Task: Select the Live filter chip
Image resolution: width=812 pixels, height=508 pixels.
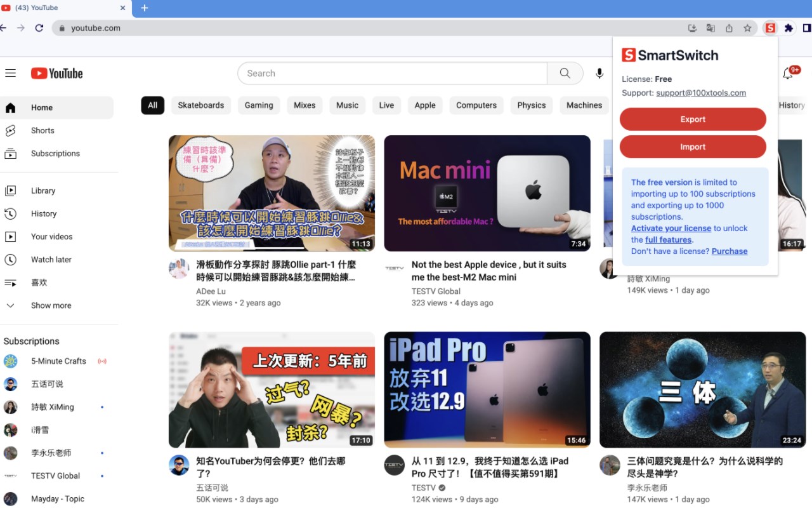Action: click(386, 105)
